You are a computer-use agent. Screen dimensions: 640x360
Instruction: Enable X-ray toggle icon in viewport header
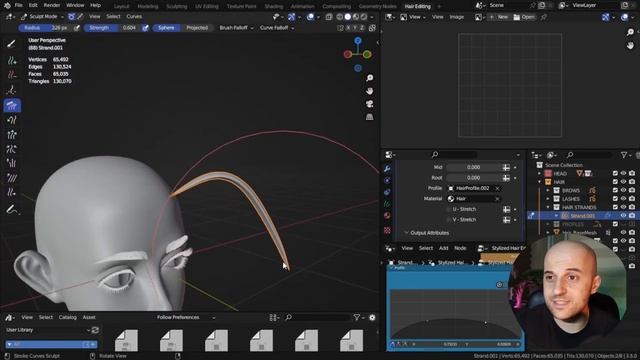tap(329, 17)
